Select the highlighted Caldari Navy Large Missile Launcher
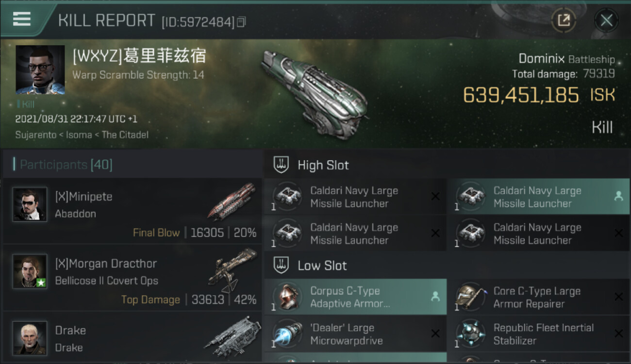Screen dimensions: 631x364 538,197
